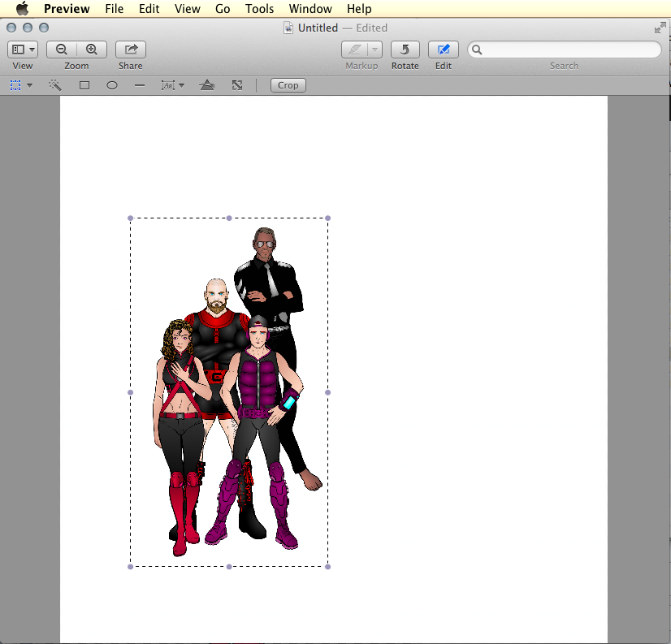
Task: Choose the oval shape tool
Action: (112, 85)
